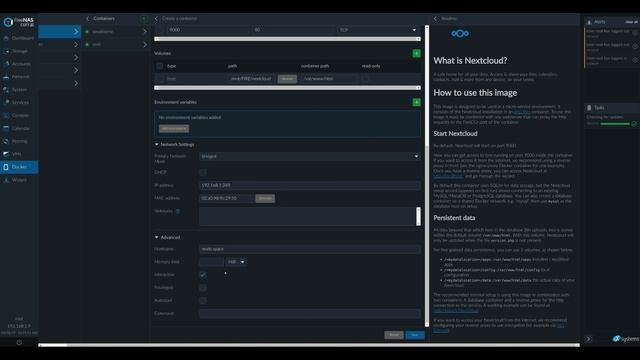Generate a new MAC address

point(265,198)
